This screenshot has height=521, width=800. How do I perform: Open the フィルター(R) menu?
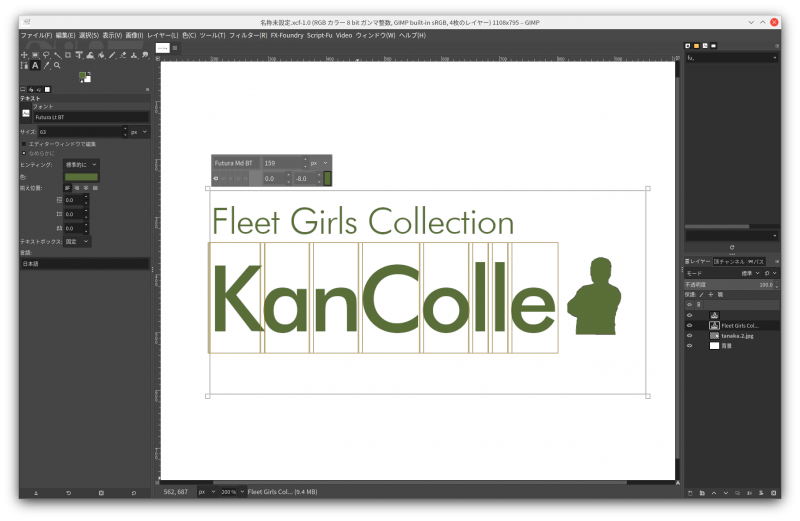pyautogui.click(x=248, y=35)
